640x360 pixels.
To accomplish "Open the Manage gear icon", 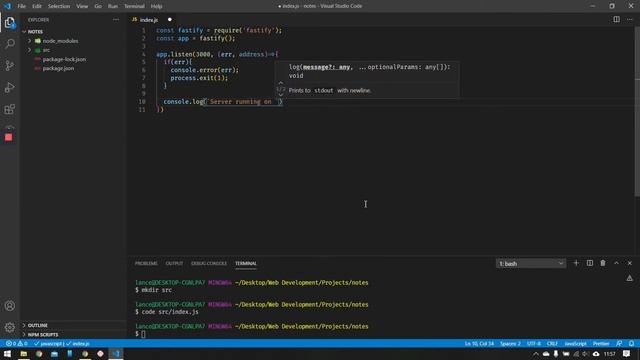I will tap(10, 327).
